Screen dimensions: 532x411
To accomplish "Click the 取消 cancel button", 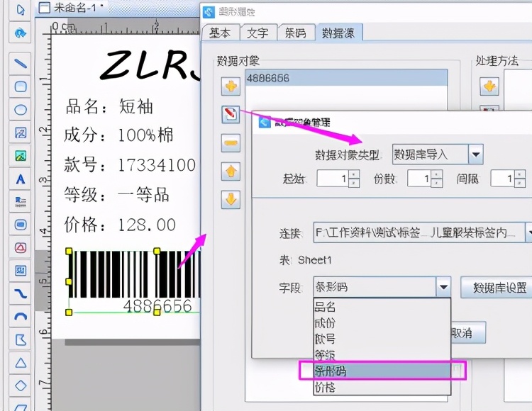I will pyautogui.click(x=468, y=333).
